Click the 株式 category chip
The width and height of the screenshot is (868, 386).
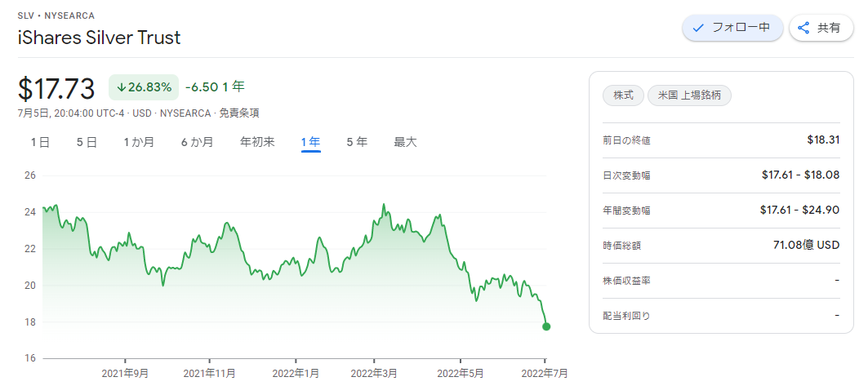624,95
